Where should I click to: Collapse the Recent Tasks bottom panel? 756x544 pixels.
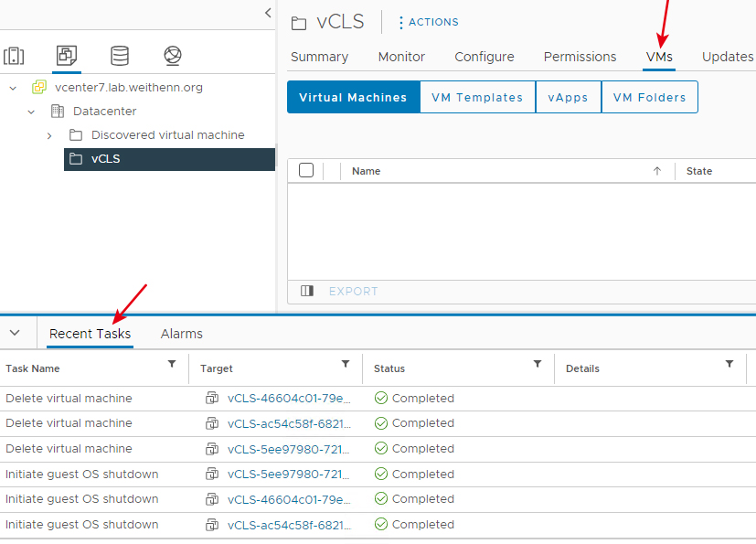(15, 333)
